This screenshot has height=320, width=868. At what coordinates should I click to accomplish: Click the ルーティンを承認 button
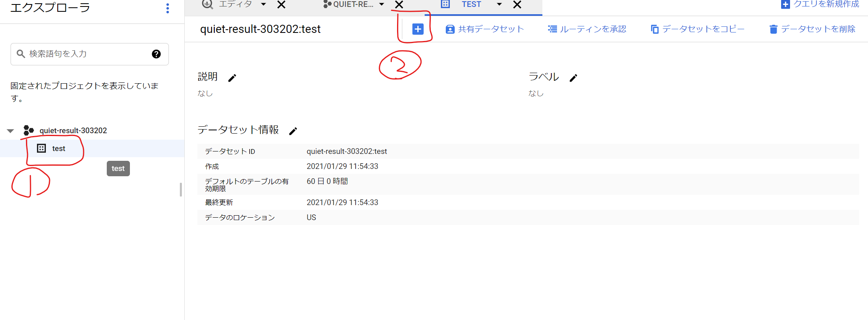(x=587, y=29)
